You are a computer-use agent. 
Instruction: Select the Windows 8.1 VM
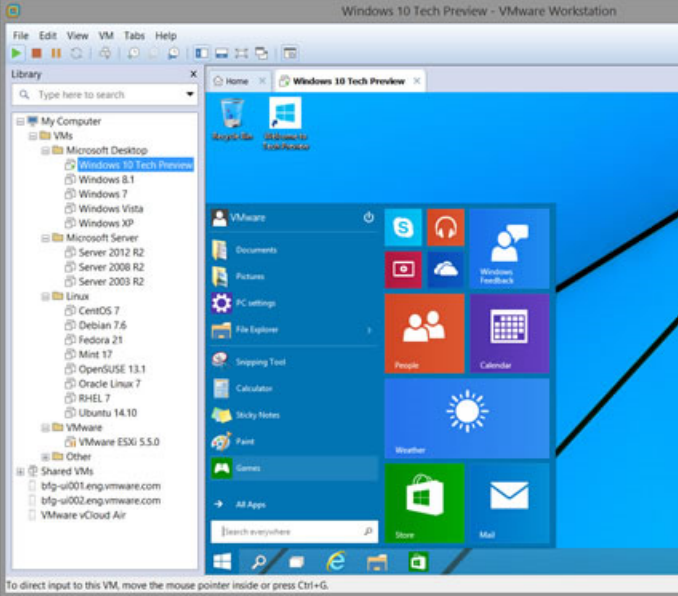(106, 179)
